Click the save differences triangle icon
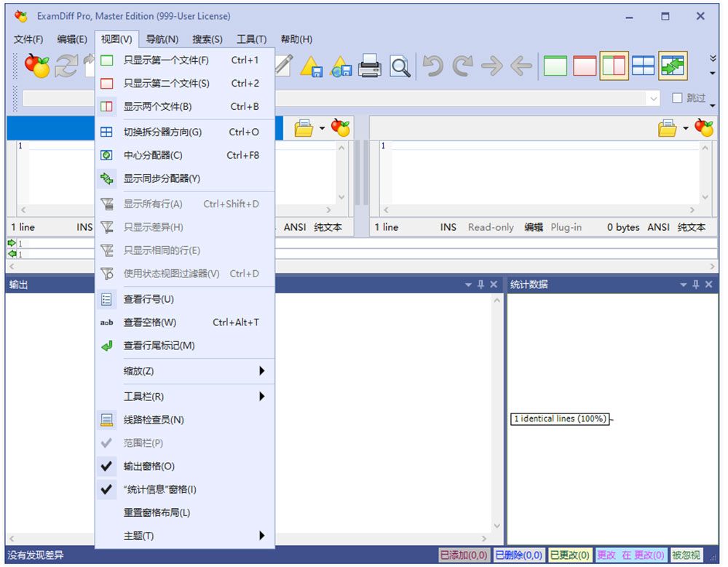728x567 pixels. point(312,66)
